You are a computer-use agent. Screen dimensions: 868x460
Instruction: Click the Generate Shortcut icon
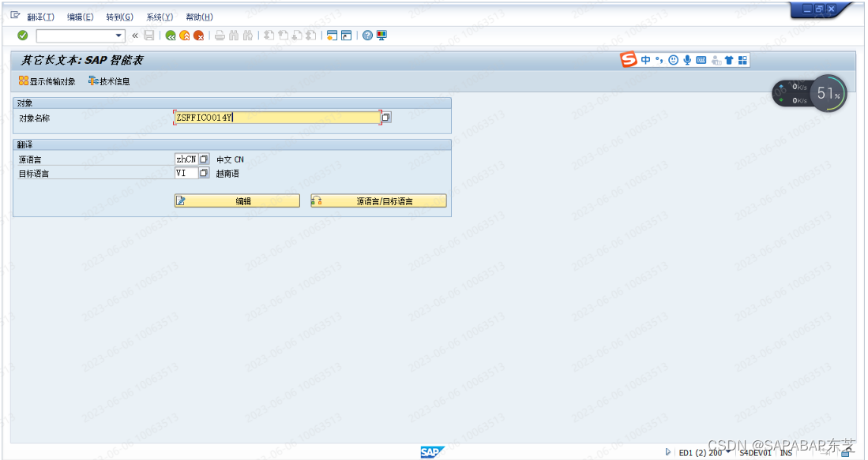pos(347,36)
